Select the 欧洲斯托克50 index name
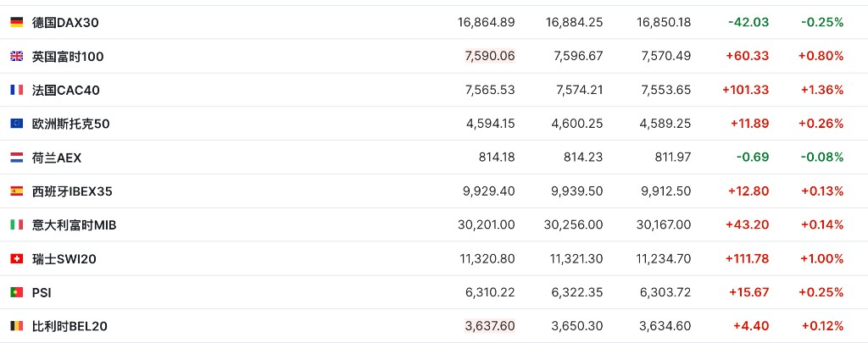868x343 pixels. [x=71, y=124]
